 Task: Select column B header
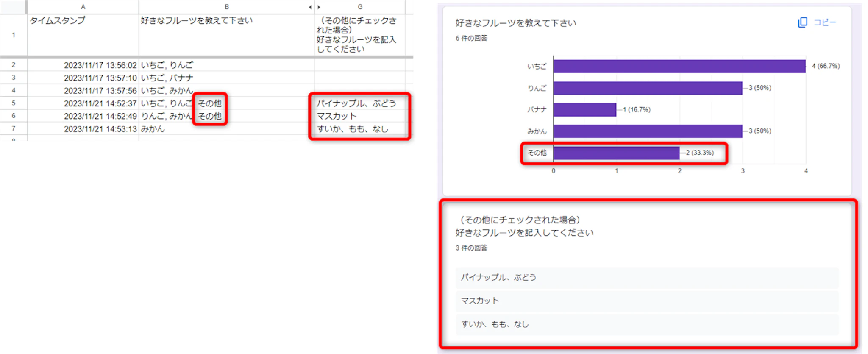[x=226, y=7]
